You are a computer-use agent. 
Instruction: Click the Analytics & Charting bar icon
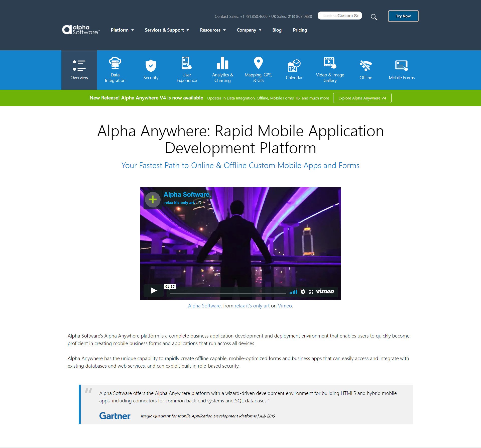click(222, 63)
